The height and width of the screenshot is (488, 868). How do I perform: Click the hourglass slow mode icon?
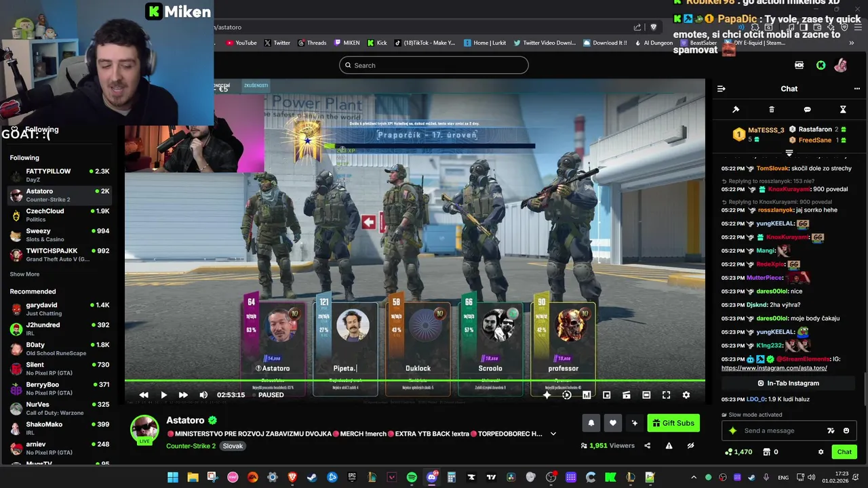843,109
